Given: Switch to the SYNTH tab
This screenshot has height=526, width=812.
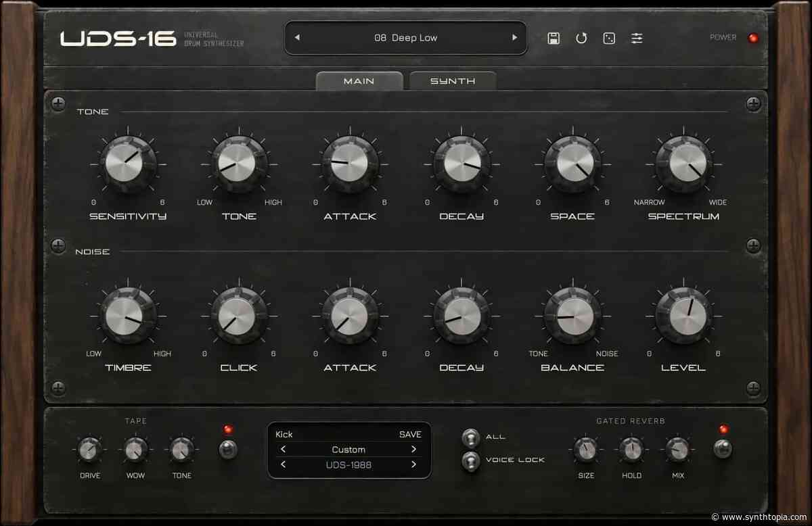Looking at the screenshot, I should point(453,81).
